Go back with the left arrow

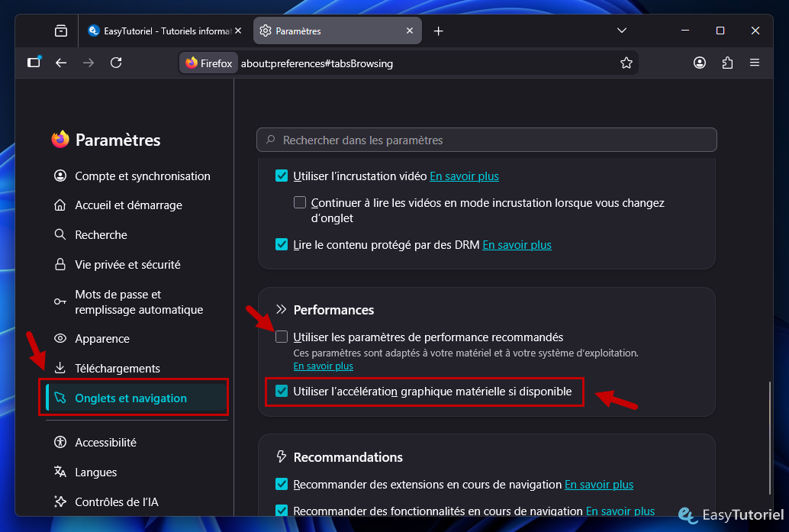coord(61,63)
